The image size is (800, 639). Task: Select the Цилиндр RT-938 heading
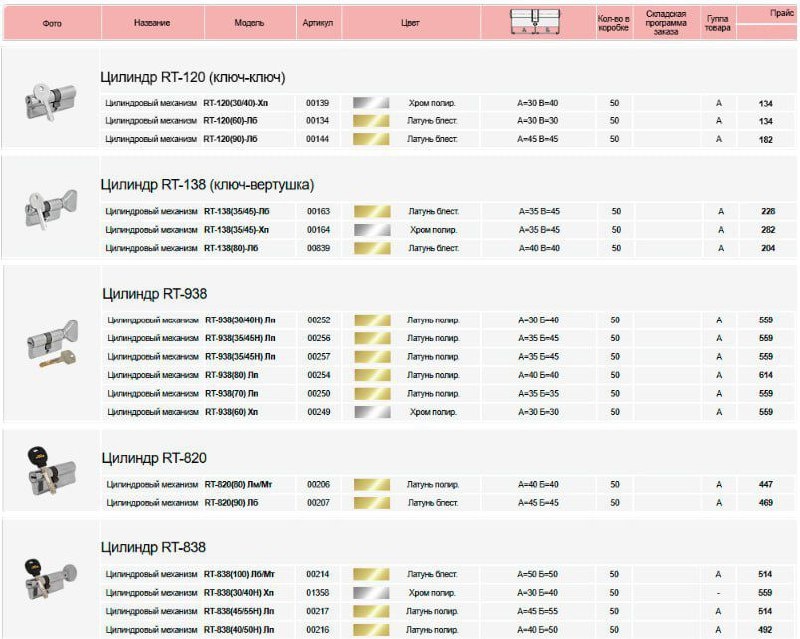[x=155, y=293]
